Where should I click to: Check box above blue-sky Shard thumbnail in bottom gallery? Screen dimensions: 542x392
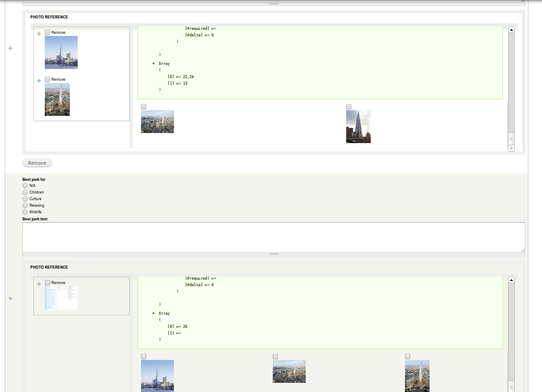[144, 356]
